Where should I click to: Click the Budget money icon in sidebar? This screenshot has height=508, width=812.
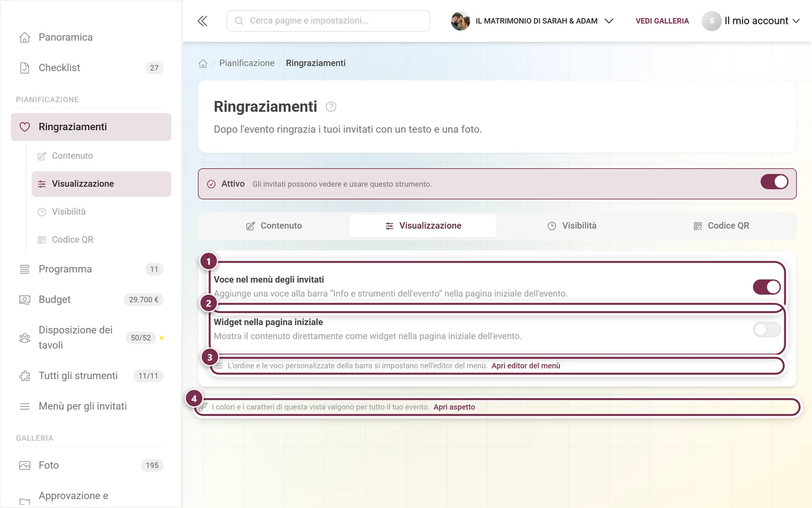pyautogui.click(x=25, y=300)
